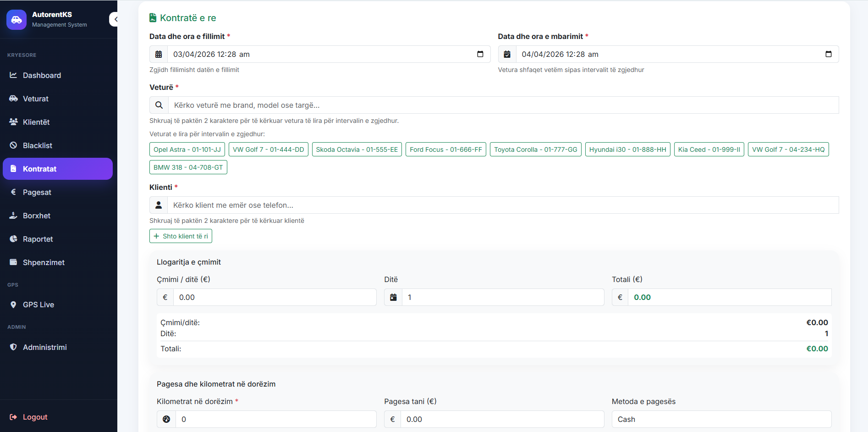868x432 pixels.
Task: Edit the Ditë days field
Action: (x=503, y=297)
